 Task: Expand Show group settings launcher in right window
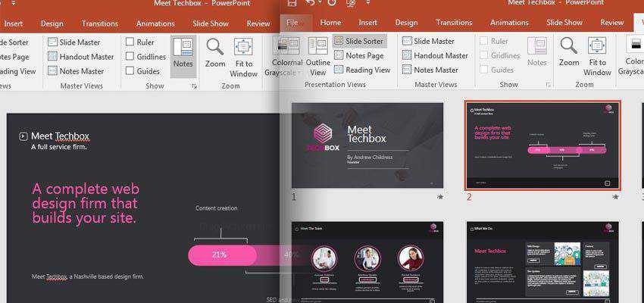549,85
